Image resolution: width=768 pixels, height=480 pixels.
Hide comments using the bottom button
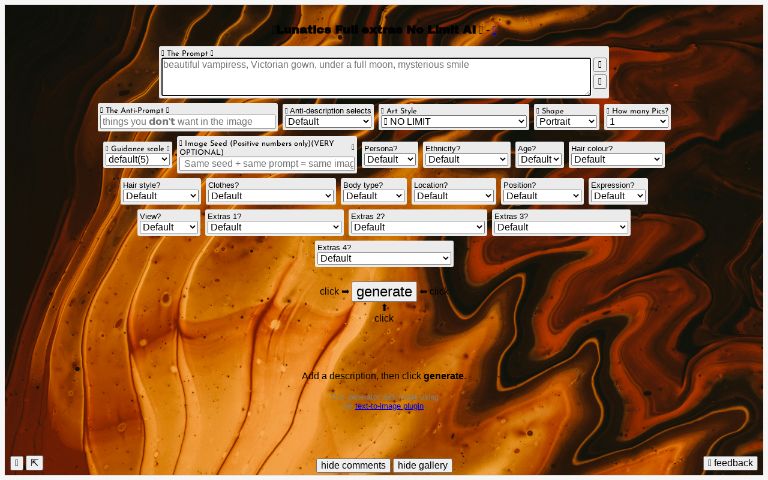tap(353, 465)
